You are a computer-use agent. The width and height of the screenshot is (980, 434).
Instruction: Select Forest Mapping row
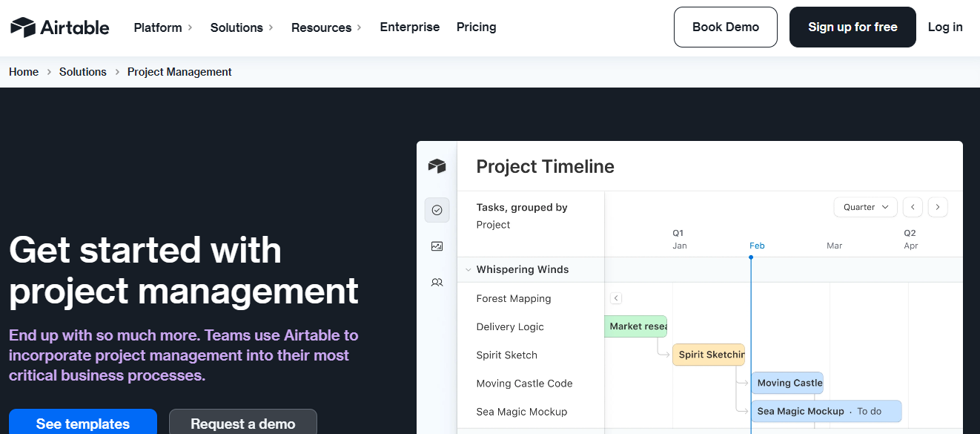point(514,299)
